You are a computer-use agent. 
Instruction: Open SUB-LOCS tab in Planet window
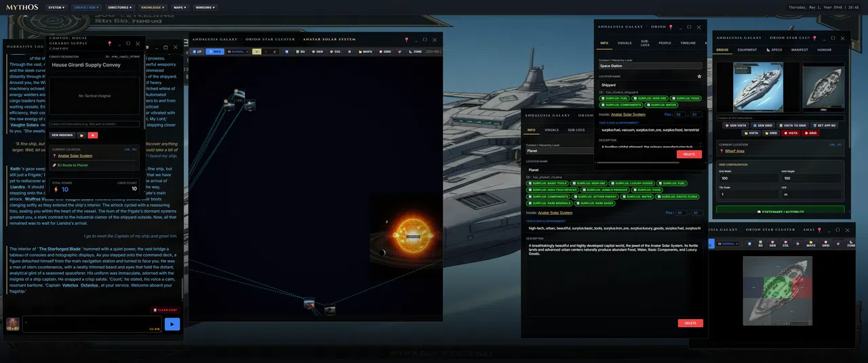[x=576, y=129]
